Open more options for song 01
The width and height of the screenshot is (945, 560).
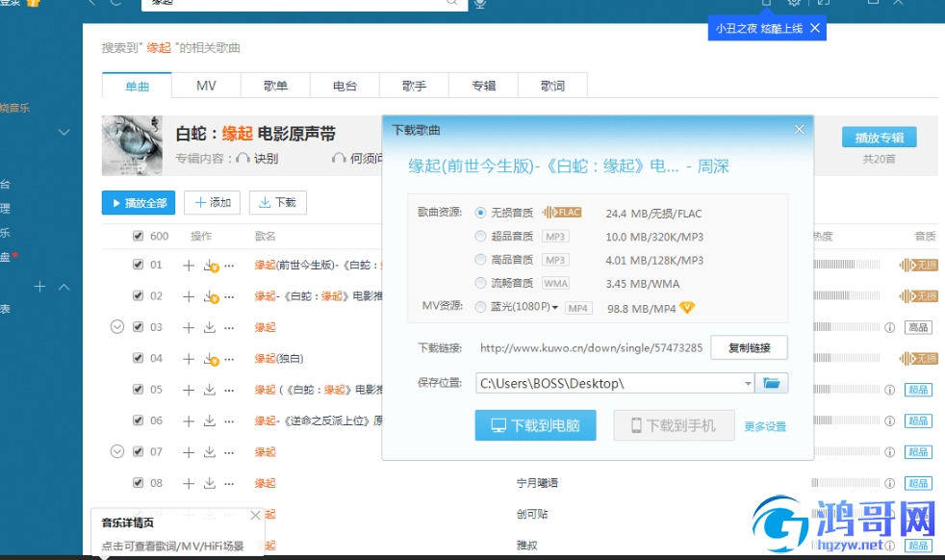[229, 266]
